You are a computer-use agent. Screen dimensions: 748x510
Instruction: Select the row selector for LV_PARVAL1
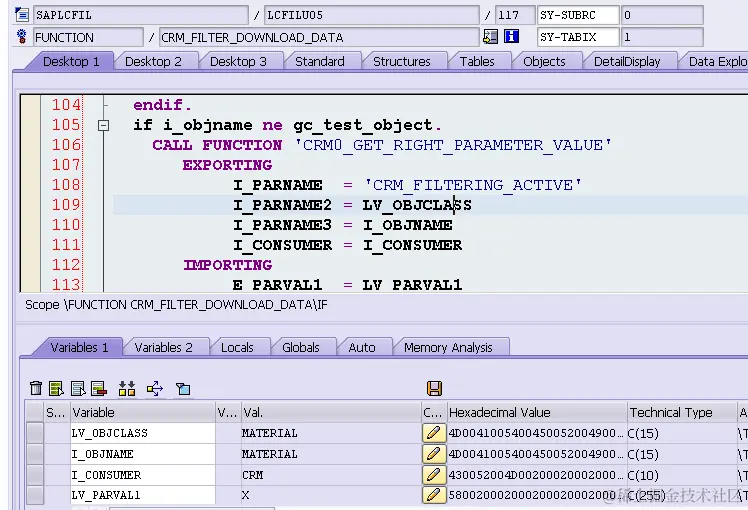[35, 495]
